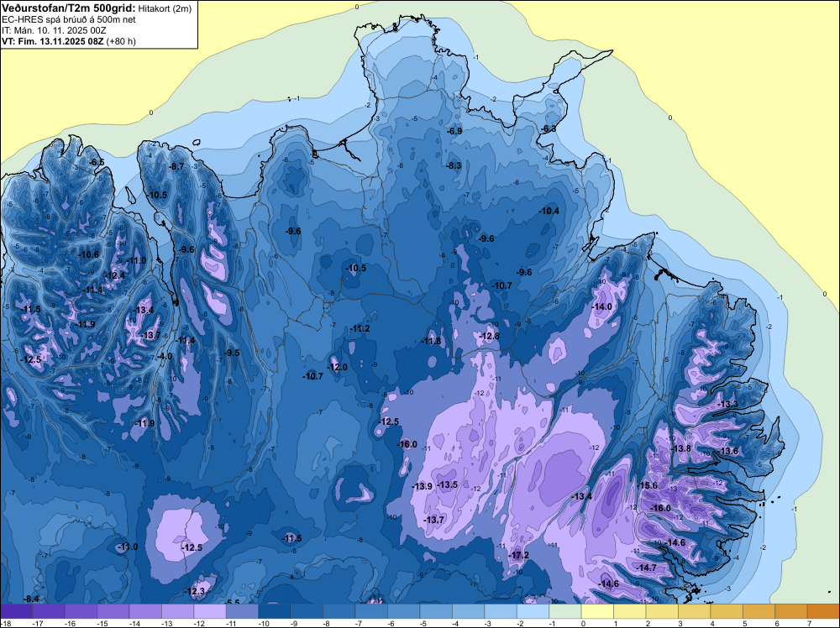Click the -12.0 temperature value on map
The image size is (840, 628).
tap(337, 367)
